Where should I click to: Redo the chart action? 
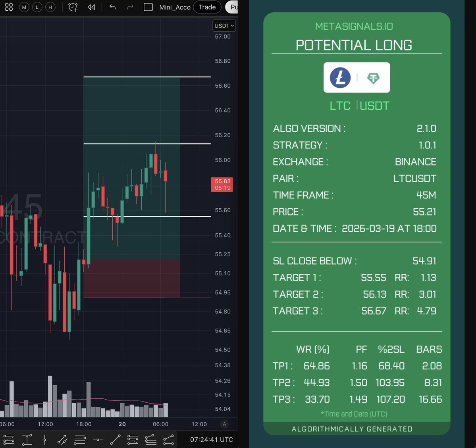130,7
